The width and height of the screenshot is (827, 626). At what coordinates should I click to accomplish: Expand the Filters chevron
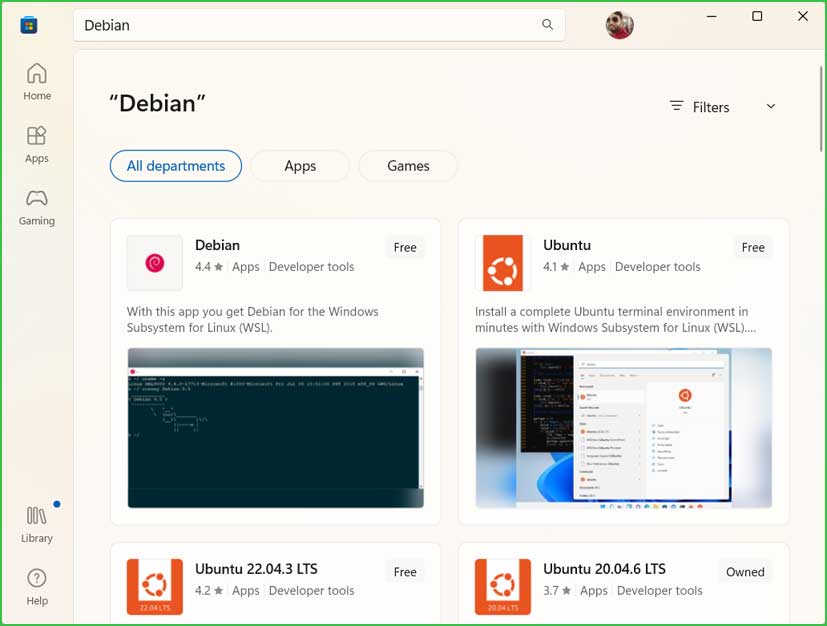coord(771,106)
